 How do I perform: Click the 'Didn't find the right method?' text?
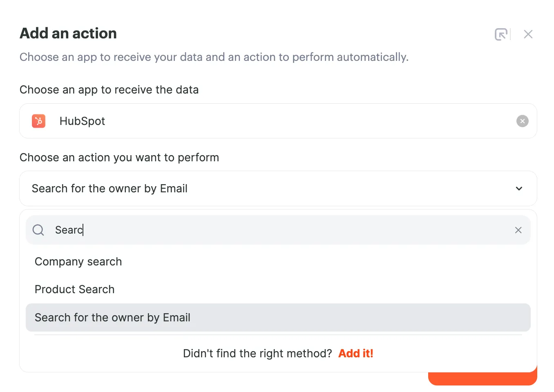point(257,353)
